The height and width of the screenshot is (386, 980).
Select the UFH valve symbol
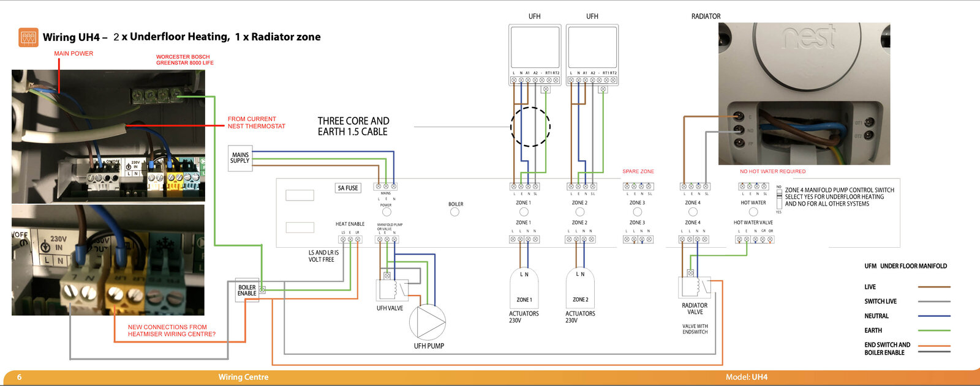[391, 290]
